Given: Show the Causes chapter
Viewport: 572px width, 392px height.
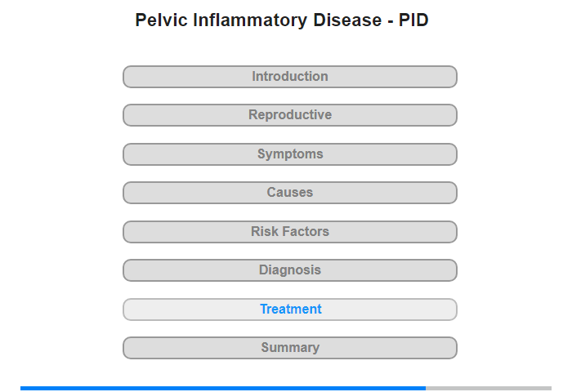Looking at the screenshot, I should click(x=290, y=193).
